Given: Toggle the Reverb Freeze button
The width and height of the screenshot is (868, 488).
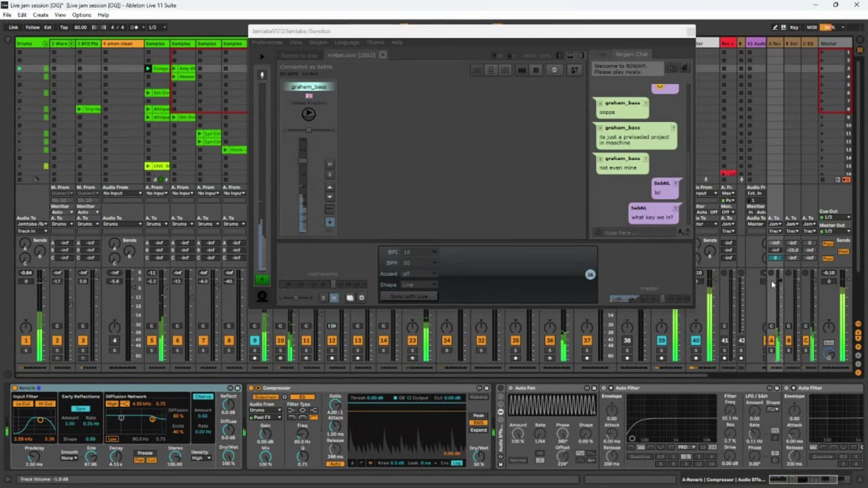Looking at the screenshot, I should tap(145, 453).
